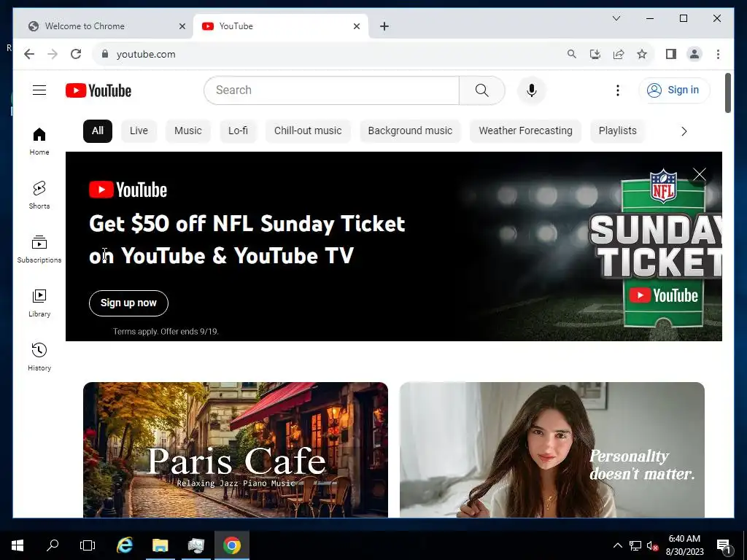Image resolution: width=747 pixels, height=560 pixels.
Task: Dismiss the NFL Sunday Ticket banner
Action: (x=700, y=174)
